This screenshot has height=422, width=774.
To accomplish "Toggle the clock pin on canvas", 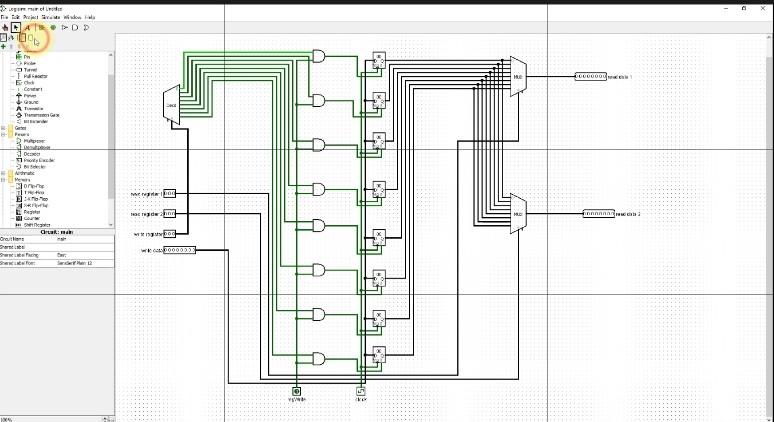I will click(360, 391).
